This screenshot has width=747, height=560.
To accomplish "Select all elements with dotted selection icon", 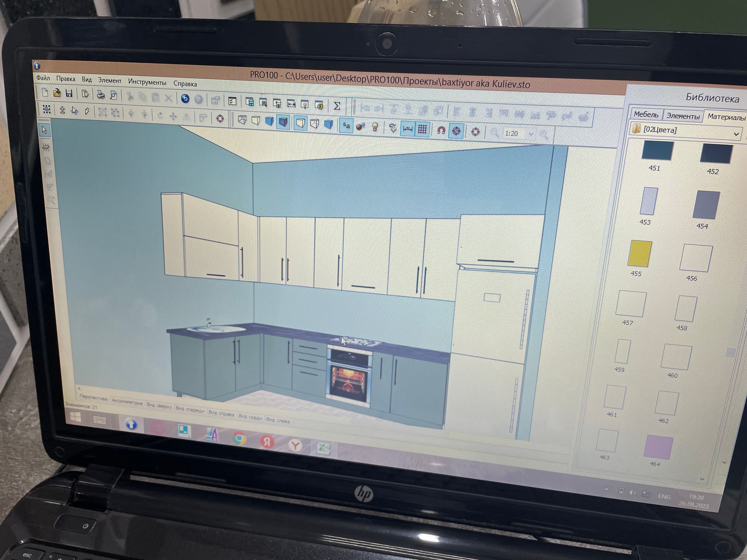I will pos(46,109).
